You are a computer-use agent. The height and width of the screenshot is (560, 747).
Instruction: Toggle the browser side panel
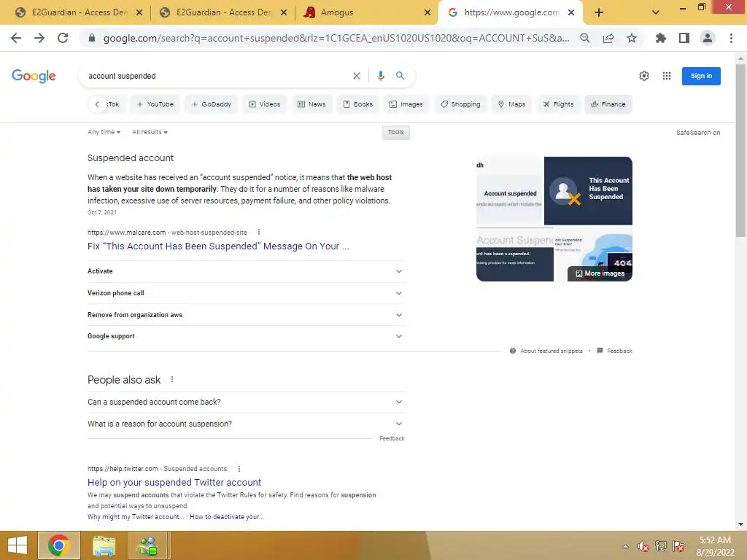click(684, 38)
